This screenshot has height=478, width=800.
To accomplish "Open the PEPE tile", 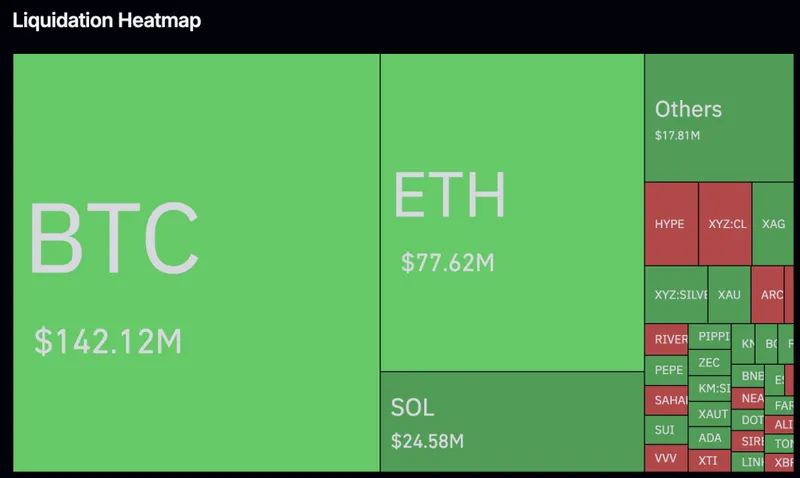I will (x=666, y=369).
